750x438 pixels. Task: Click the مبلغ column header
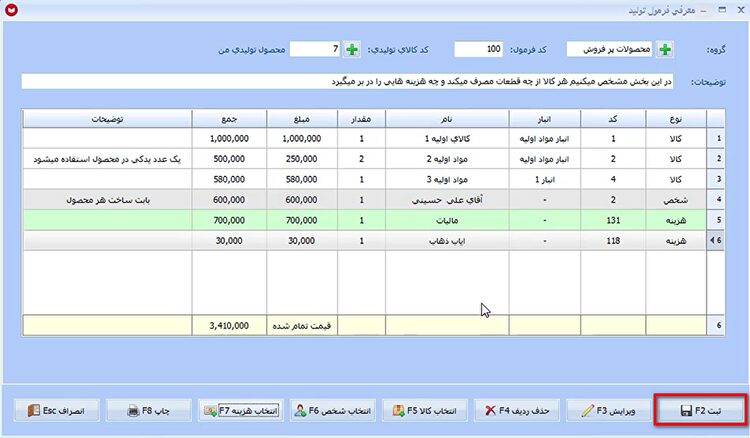302,119
